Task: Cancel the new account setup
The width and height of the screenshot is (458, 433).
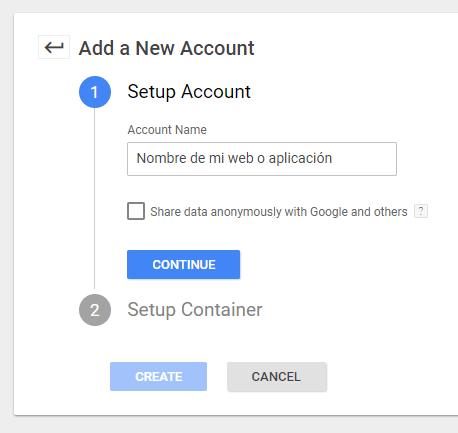Action: [x=277, y=377]
